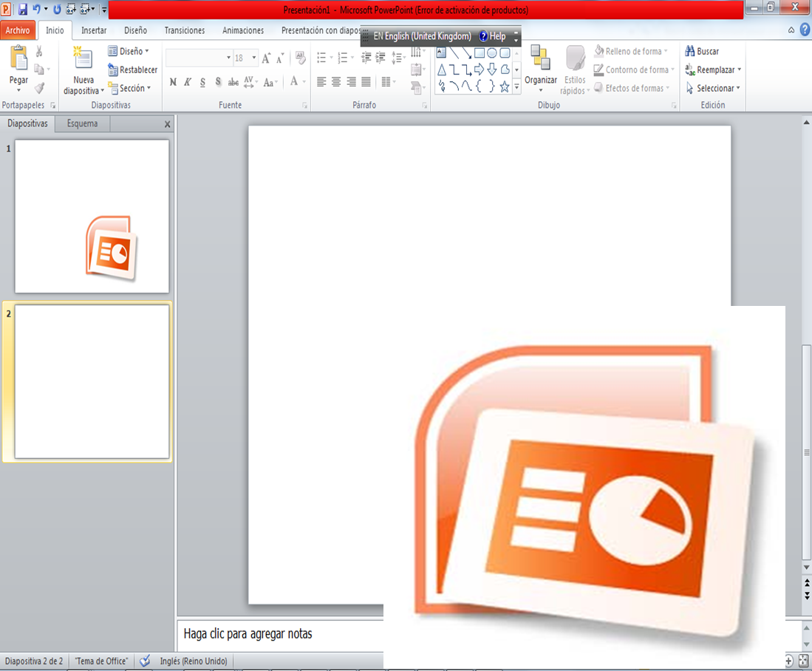Click the Buscar binoculars icon

tap(692, 51)
